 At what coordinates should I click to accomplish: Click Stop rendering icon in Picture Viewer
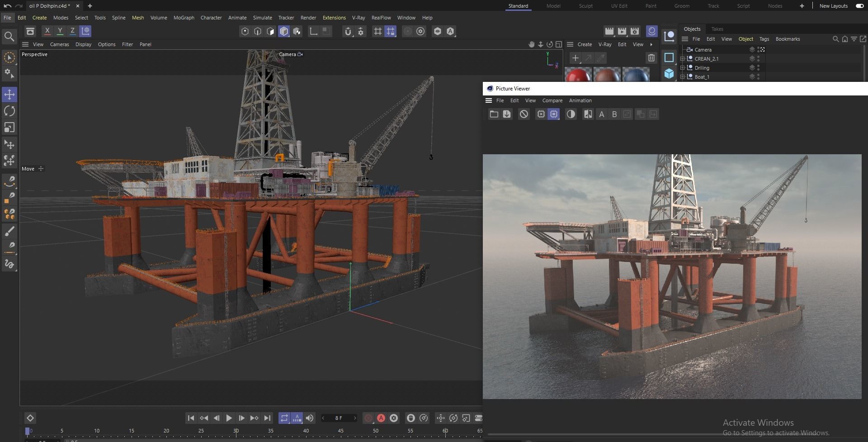coord(524,114)
